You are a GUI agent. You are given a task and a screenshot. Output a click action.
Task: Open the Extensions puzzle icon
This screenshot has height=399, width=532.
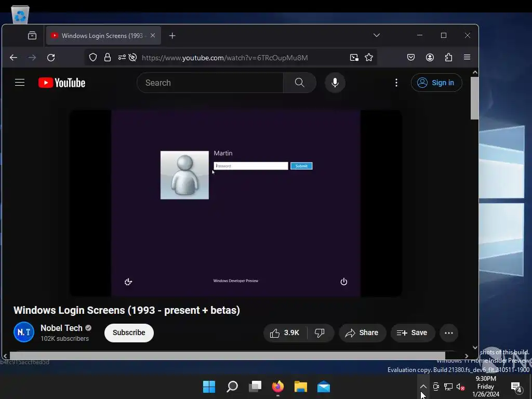[x=448, y=57]
